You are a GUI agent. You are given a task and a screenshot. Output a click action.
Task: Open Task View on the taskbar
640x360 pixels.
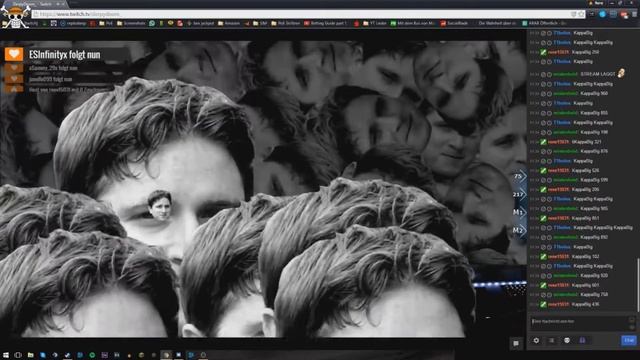[x=18, y=355]
